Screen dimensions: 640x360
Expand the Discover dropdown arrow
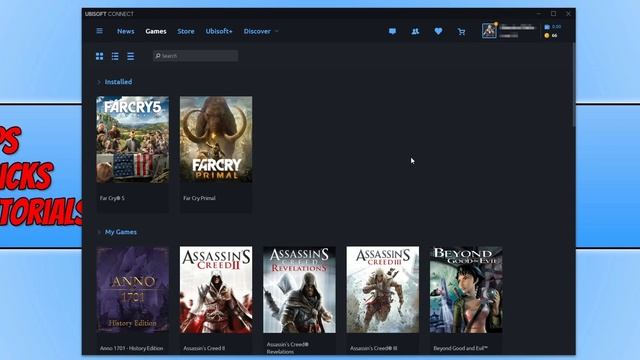click(277, 31)
